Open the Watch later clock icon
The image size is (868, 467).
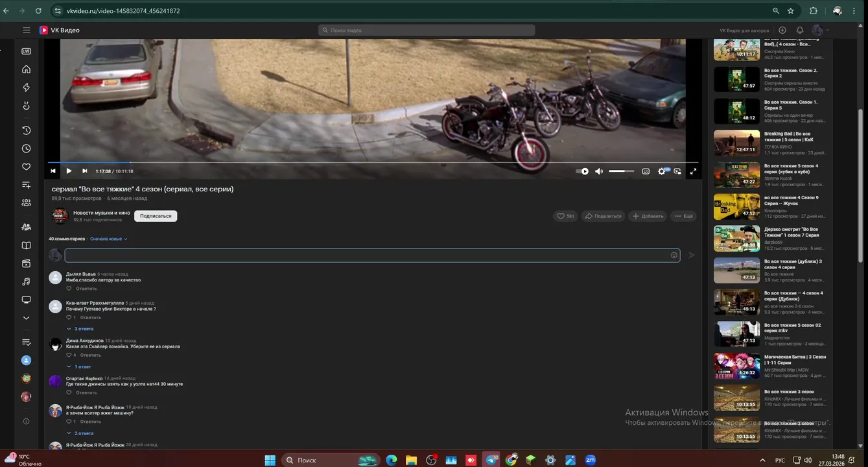26,149
